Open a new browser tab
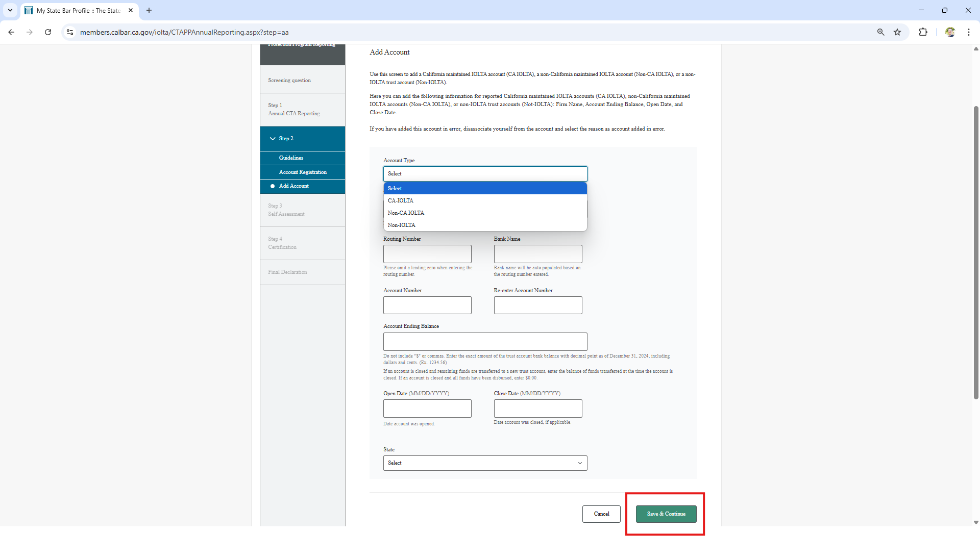Screen dimensions: 980x536 [x=149, y=10]
